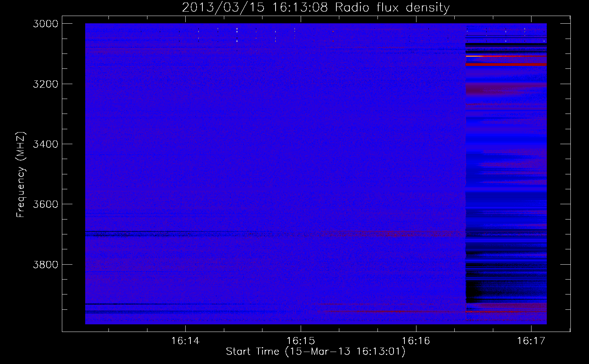Screen dimensions: 589x364
Task: Click the 3600 frequency axis label
Action: point(46,204)
